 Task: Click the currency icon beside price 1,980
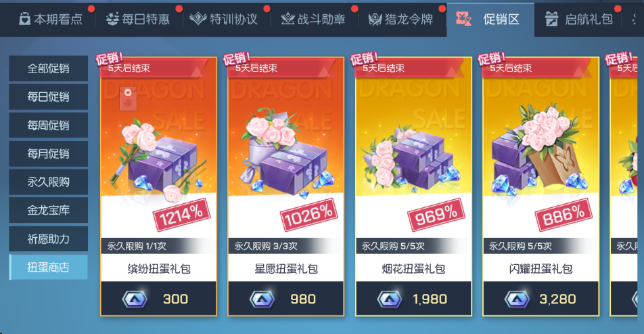point(390,299)
